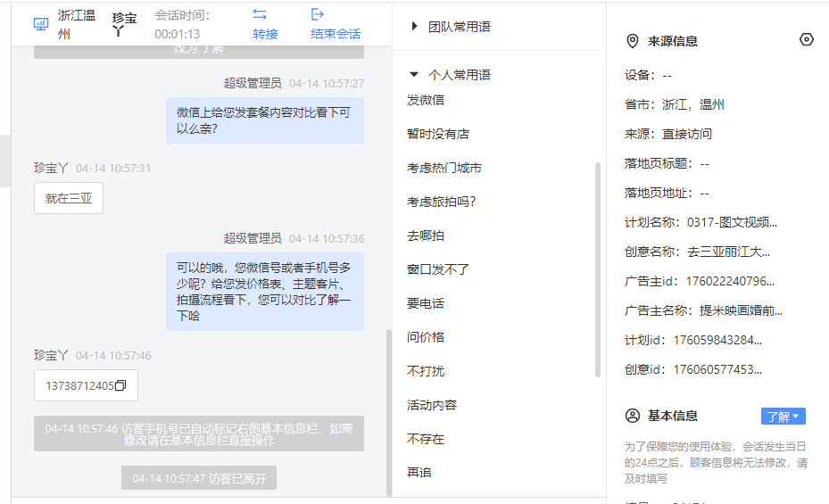The height and width of the screenshot is (504, 829).
Task: Click the 创意id 176060577453 value
Action: click(717, 370)
